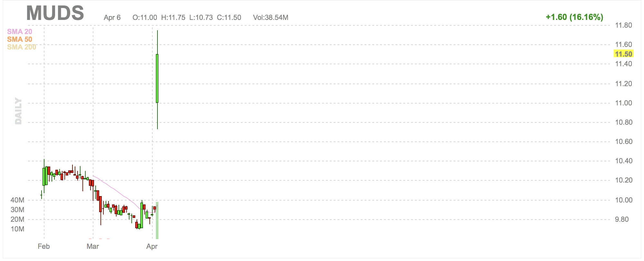Viewport: 644px width, 261px height.
Task: Click the C:11.50 close value readout
Action: [229, 17]
